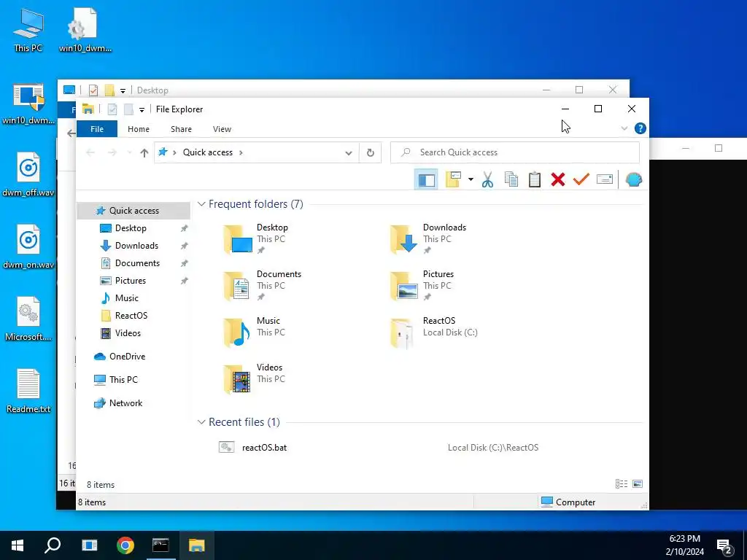Select Music in the navigation pane
This screenshot has width=747, height=560.
point(126,298)
